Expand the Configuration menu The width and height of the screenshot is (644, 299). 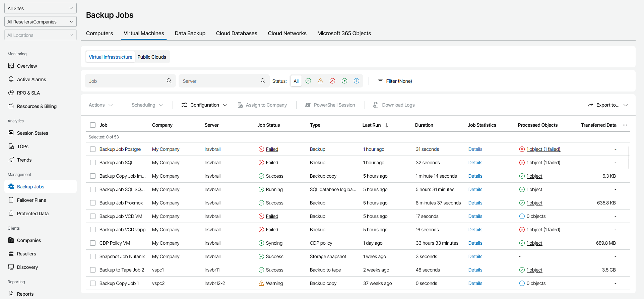point(204,105)
